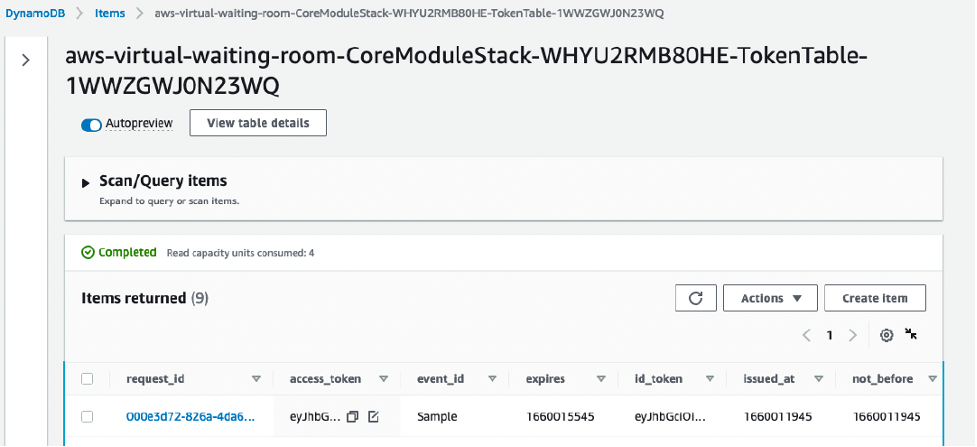Click View table details button

coord(258,123)
